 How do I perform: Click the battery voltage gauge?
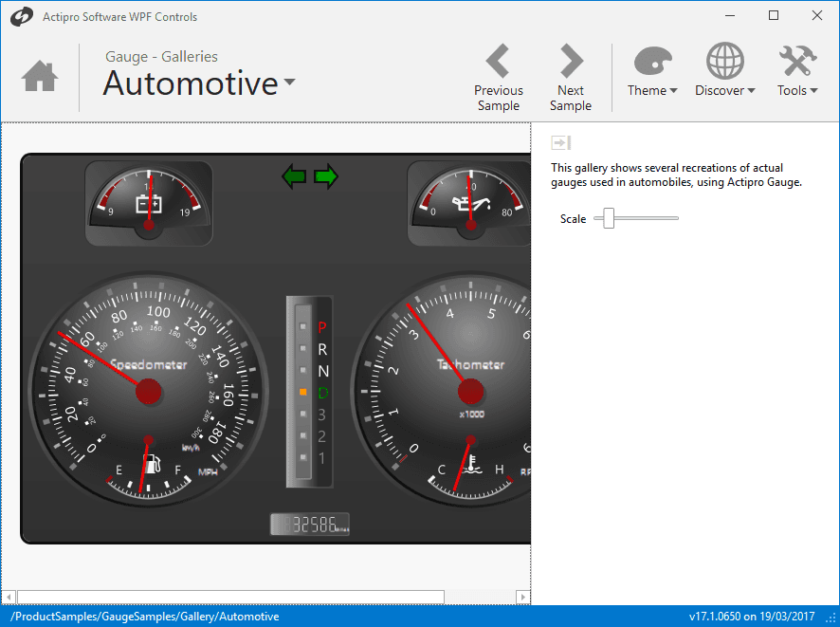pos(149,203)
